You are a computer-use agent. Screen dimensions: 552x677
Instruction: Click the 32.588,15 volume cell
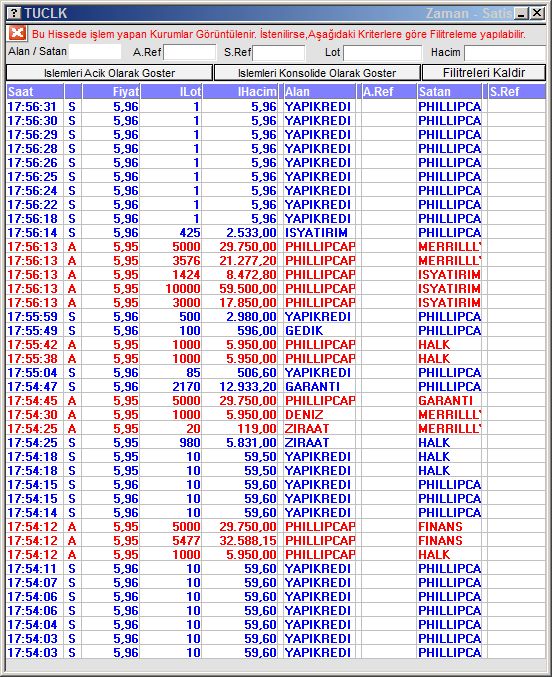point(248,541)
